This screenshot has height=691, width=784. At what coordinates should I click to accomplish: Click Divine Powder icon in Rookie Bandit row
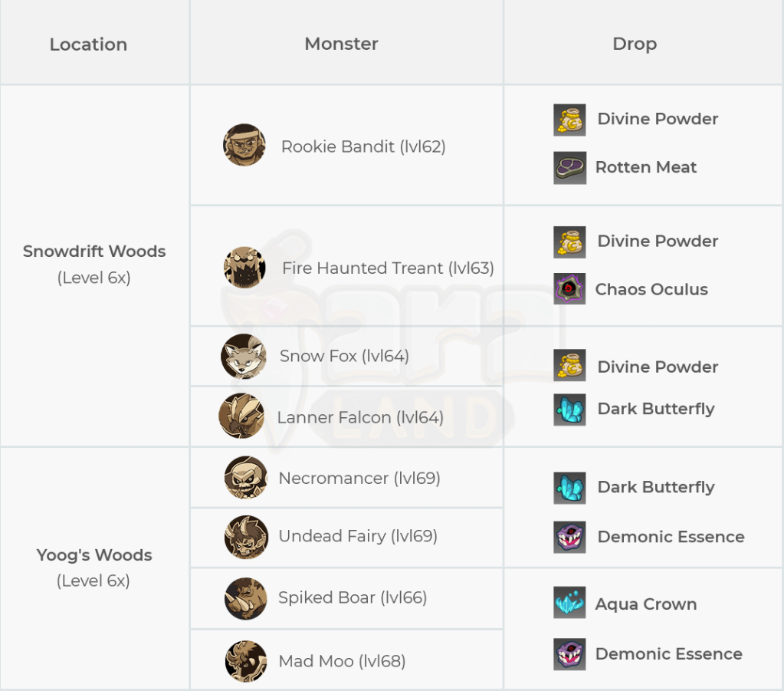(x=569, y=120)
